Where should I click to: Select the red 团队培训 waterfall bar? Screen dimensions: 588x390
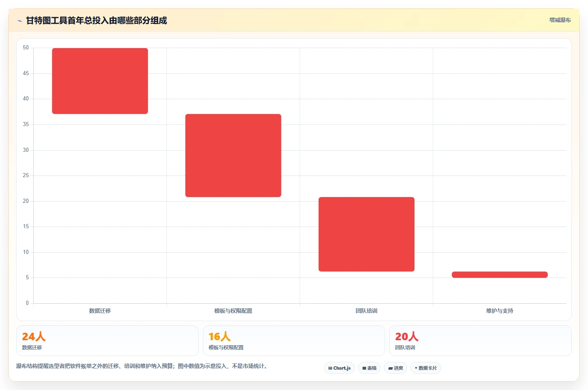[x=366, y=234]
